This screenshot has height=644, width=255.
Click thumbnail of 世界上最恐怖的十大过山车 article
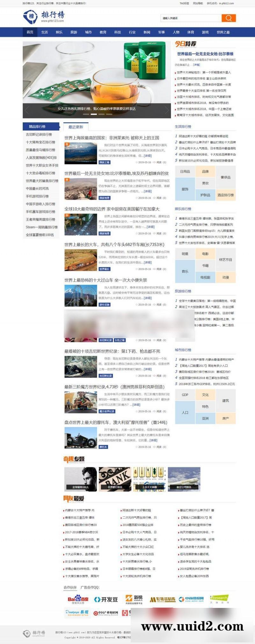tap(81, 296)
